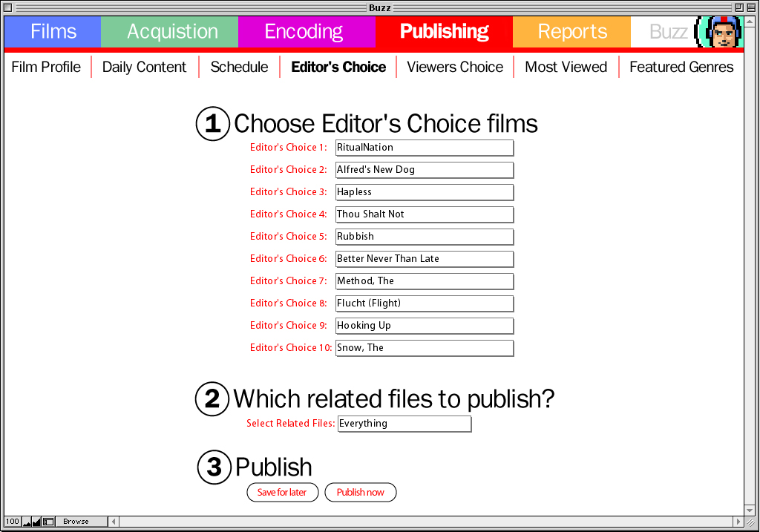760x532 pixels.
Task: Open the Reports section tab
Action: [x=572, y=31]
